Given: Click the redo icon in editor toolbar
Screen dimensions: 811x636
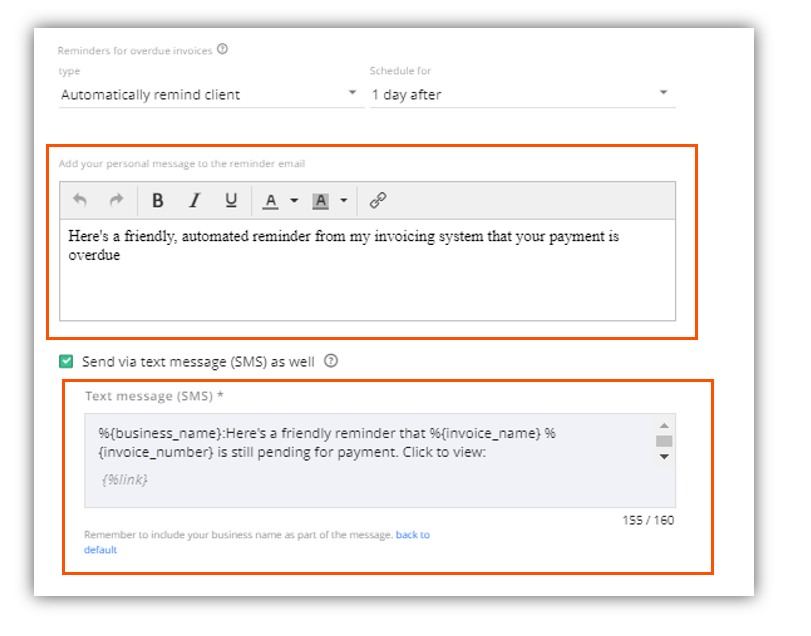Looking at the screenshot, I should pos(116,200).
